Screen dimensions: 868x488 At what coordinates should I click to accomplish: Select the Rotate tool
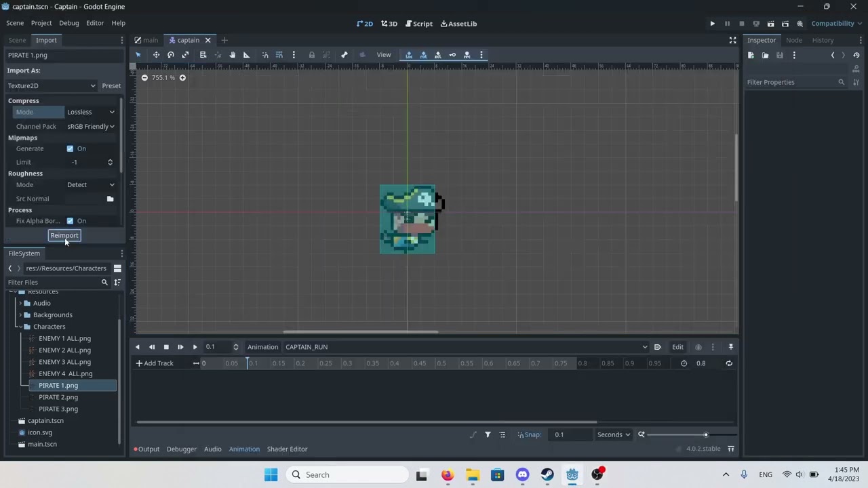point(170,54)
